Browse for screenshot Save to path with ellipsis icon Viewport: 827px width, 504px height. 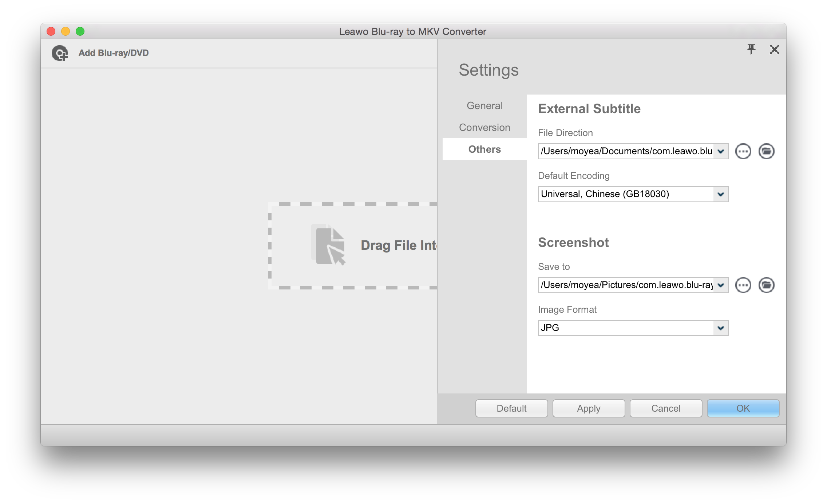743,285
